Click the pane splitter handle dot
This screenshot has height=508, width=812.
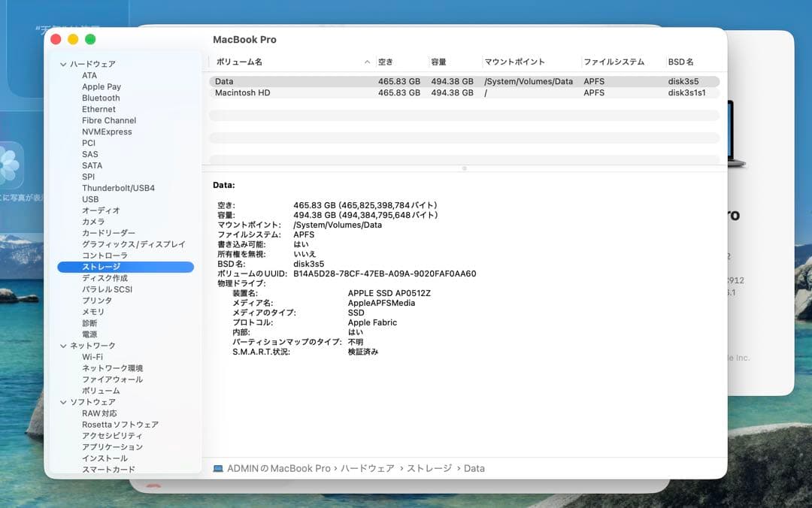pos(465,169)
